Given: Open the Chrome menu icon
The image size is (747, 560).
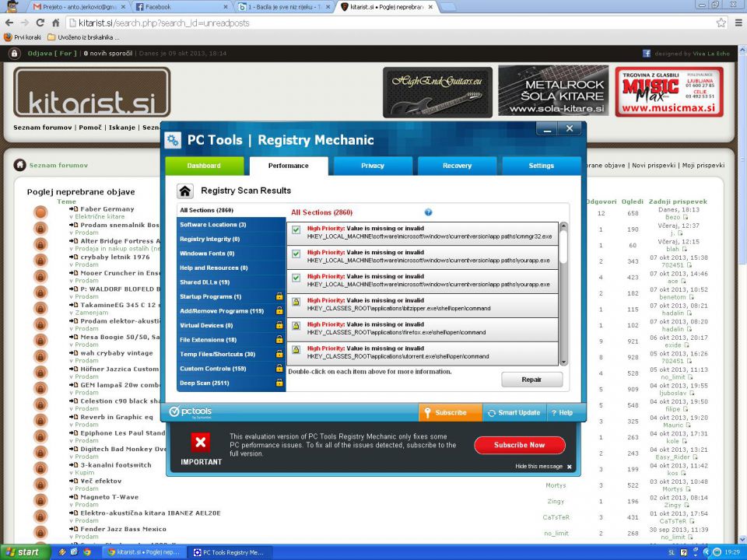Looking at the screenshot, I should pos(738,23).
